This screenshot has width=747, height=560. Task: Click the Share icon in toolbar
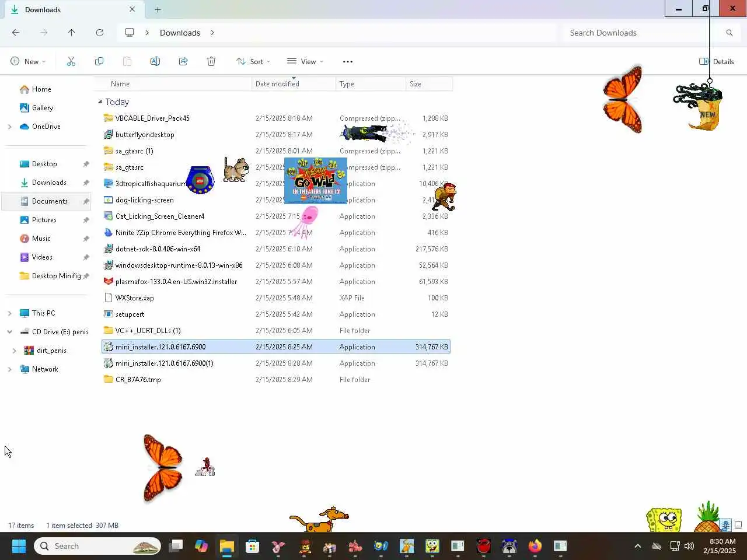(x=183, y=61)
